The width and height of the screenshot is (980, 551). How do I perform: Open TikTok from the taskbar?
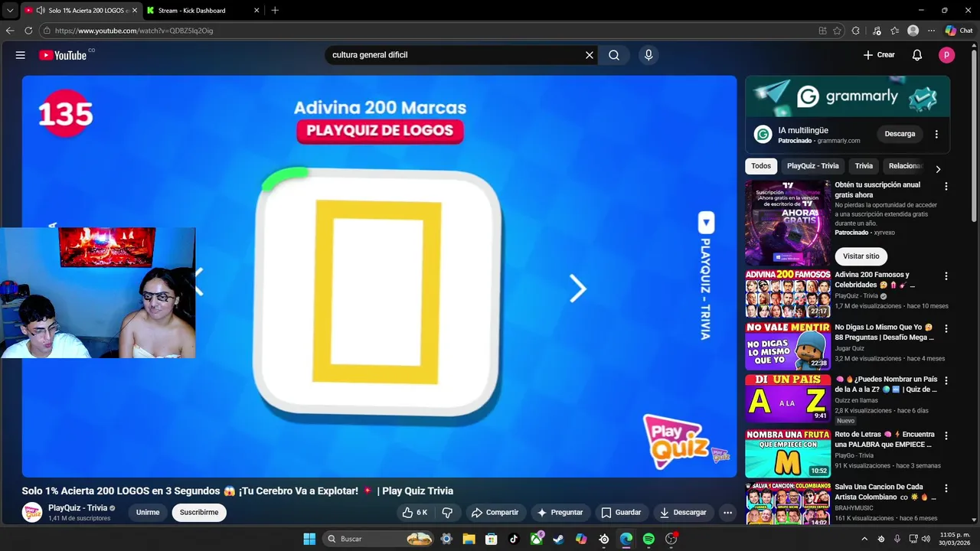514,539
